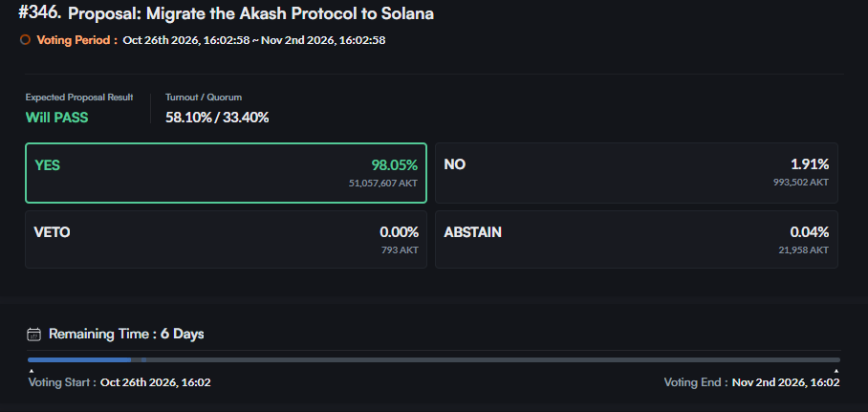Click the Voting Start triangle marker
The width and height of the screenshot is (868, 412).
click(x=31, y=371)
